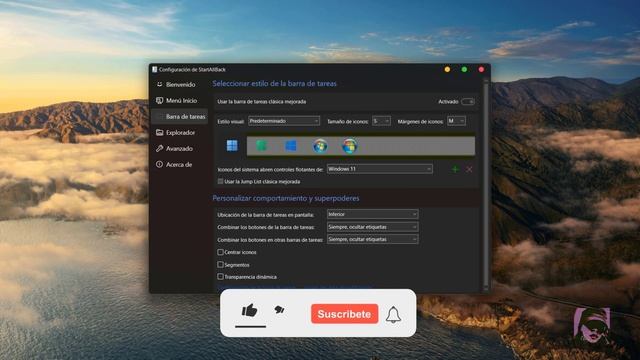640x360 pixels.
Task: Go to the Bienvenido section
Action: [179, 84]
